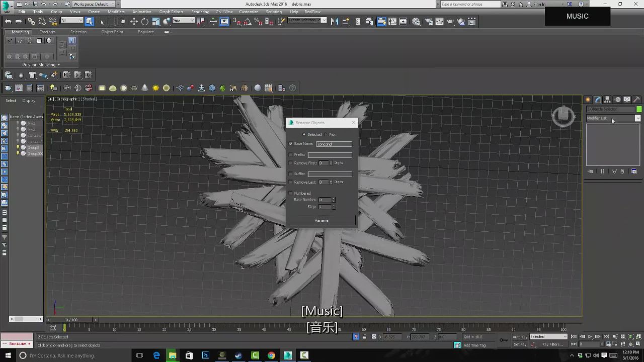Enable the Remove First checkbox

click(291, 163)
